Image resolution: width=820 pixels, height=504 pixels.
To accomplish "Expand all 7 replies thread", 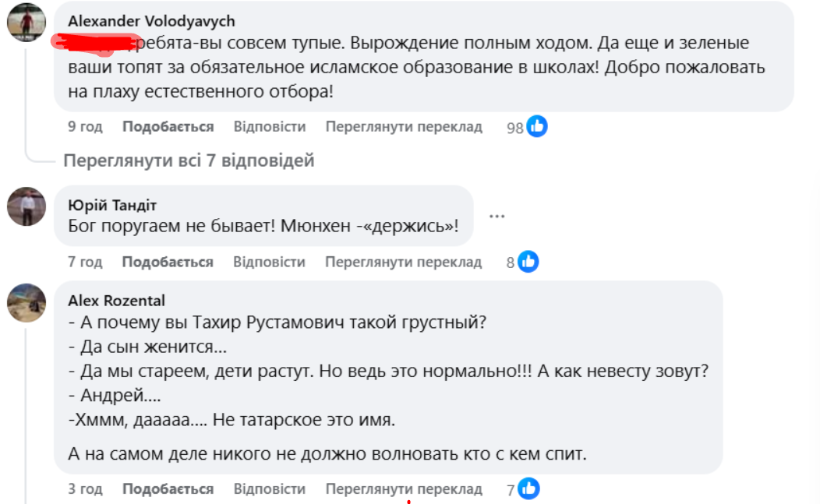I will [x=189, y=161].
